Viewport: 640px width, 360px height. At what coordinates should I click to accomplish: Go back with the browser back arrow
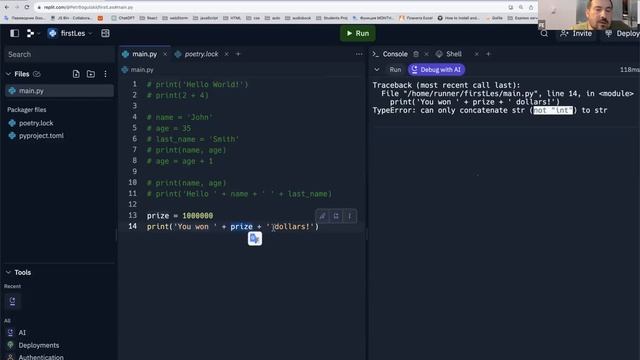(x=7, y=7)
